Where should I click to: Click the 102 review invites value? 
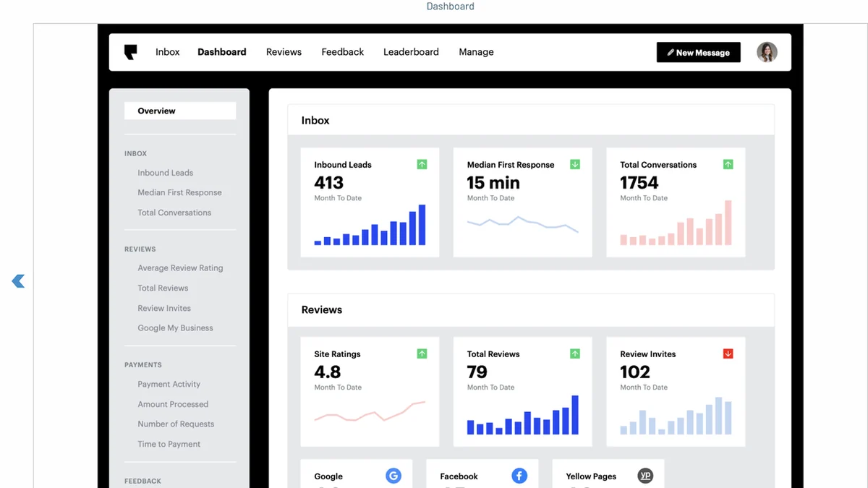point(635,372)
